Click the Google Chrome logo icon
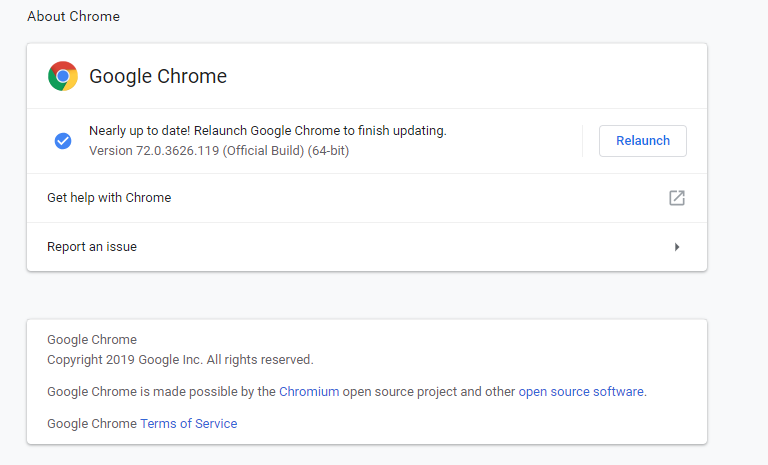 tap(63, 76)
